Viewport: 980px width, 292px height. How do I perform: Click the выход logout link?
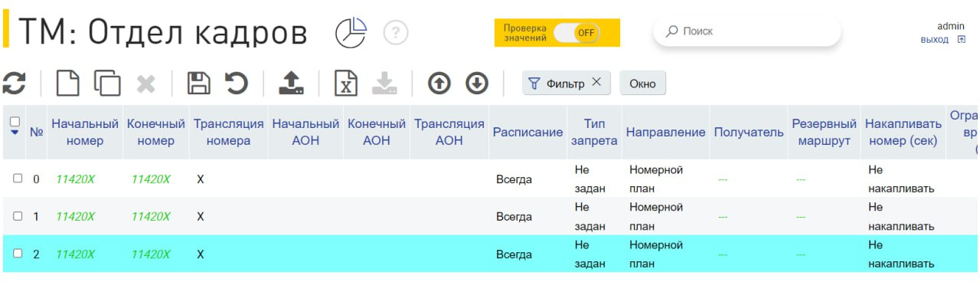click(934, 39)
